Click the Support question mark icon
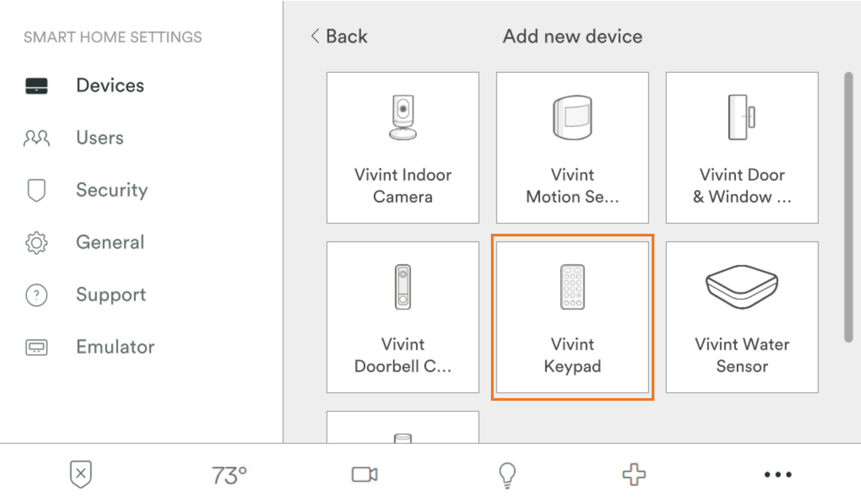861x504 pixels. pyautogui.click(x=36, y=295)
